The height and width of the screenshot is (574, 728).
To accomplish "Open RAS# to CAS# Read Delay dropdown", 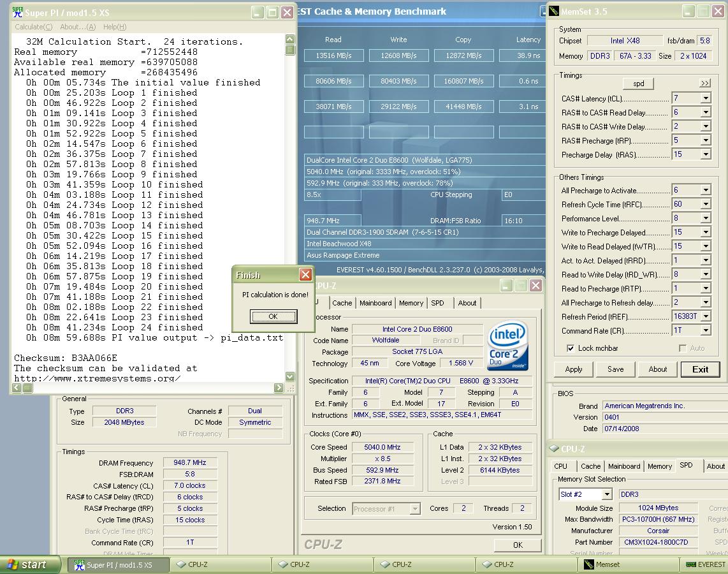I will [x=706, y=112].
